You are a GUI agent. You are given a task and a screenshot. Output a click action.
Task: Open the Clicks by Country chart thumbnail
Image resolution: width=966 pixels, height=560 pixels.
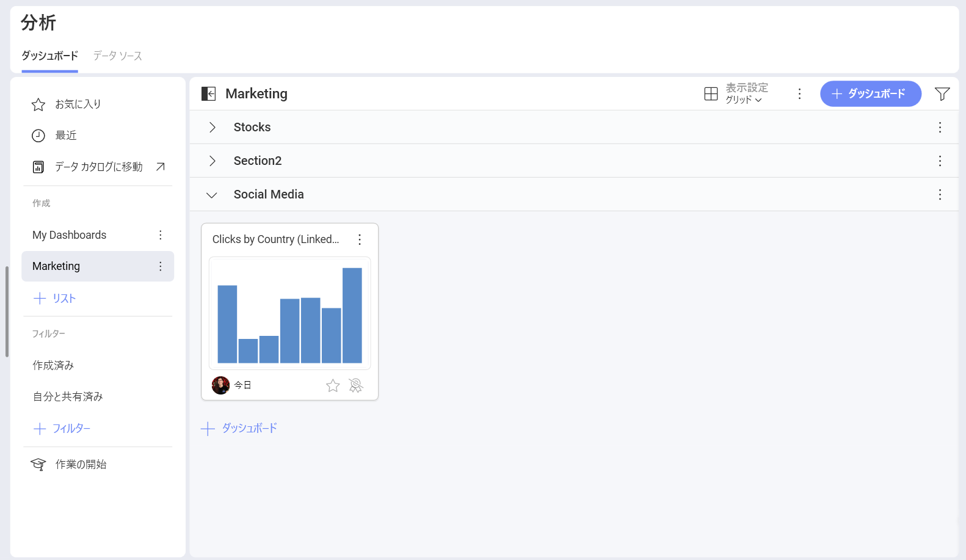click(290, 313)
